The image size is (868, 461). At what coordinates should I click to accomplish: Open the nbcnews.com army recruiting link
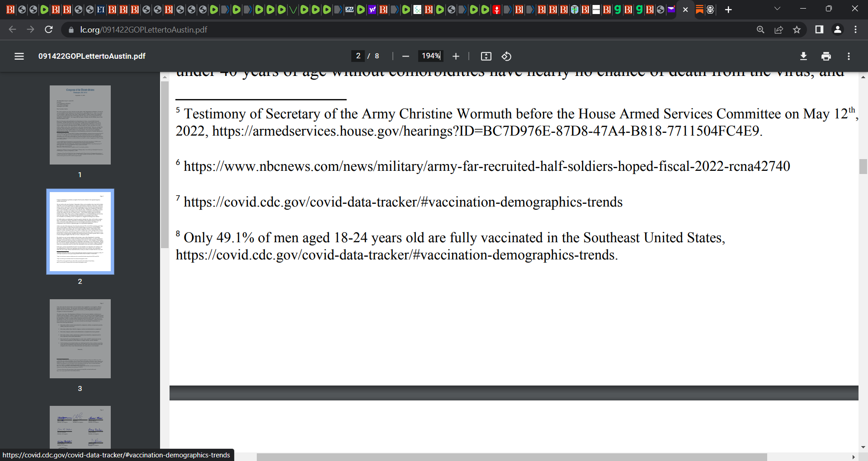pos(487,166)
